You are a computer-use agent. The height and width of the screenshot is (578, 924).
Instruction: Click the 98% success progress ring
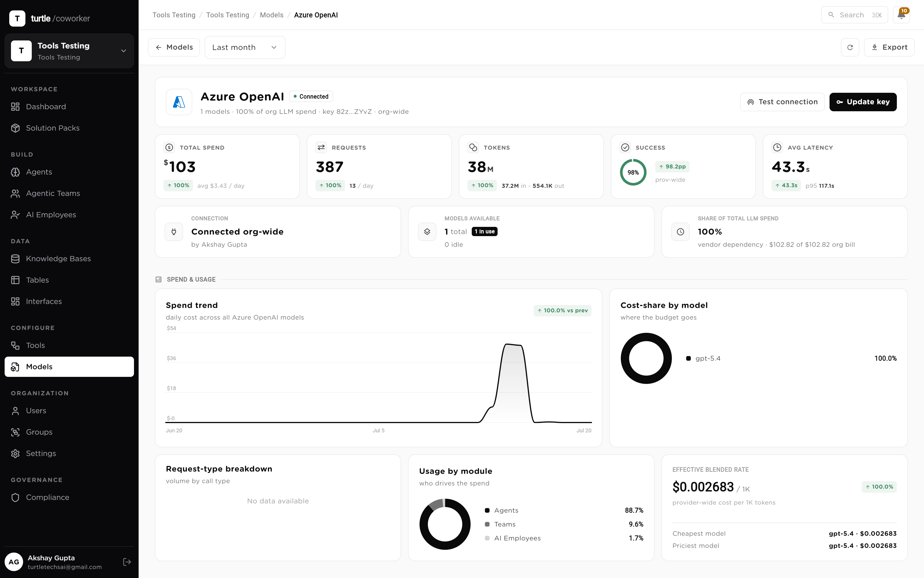click(x=633, y=173)
